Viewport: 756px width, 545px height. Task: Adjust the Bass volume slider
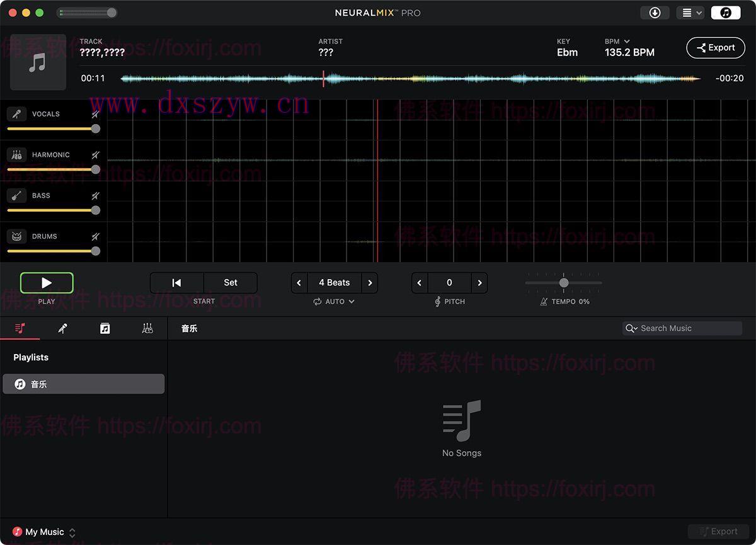(x=54, y=210)
